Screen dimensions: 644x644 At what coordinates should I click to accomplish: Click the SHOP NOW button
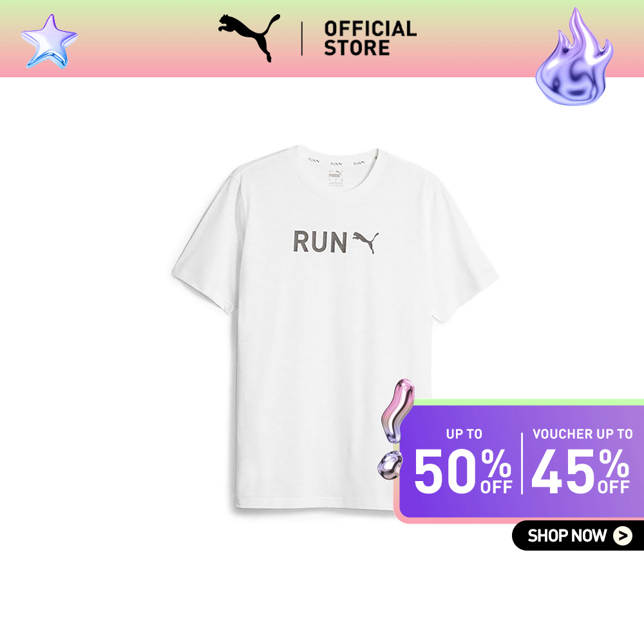[578, 535]
